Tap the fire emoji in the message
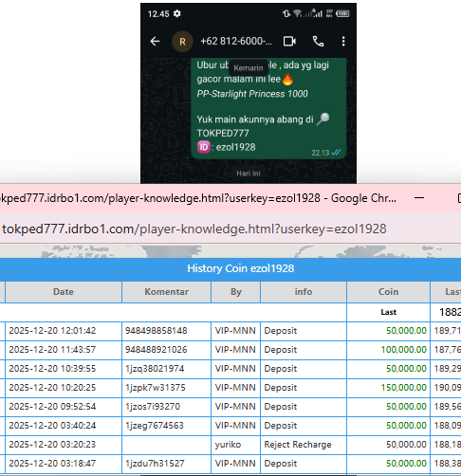The width and height of the screenshot is (461, 476). pyautogui.click(x=287, y=79)
